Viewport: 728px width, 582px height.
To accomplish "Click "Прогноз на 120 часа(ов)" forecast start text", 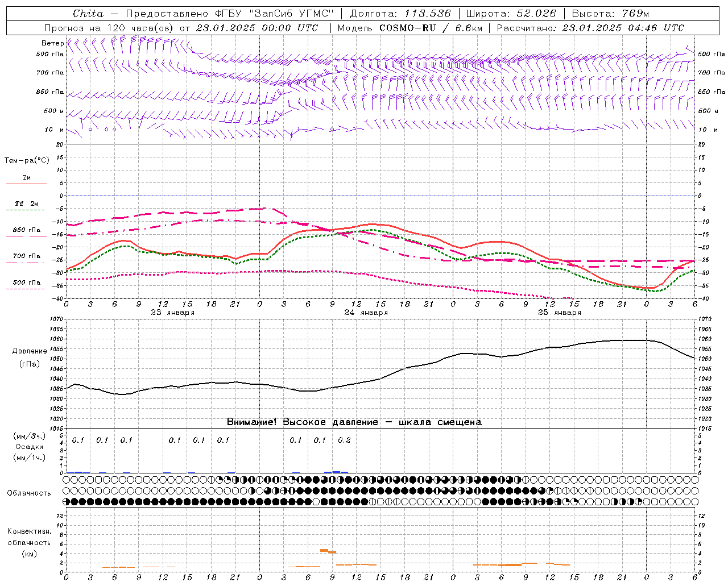I will click(x=109, y=28).
